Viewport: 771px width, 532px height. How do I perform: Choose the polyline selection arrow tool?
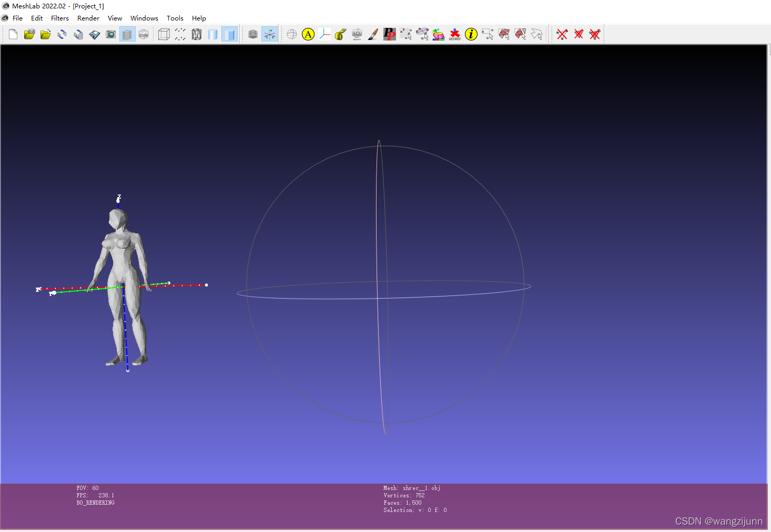(x=536, y=34)
